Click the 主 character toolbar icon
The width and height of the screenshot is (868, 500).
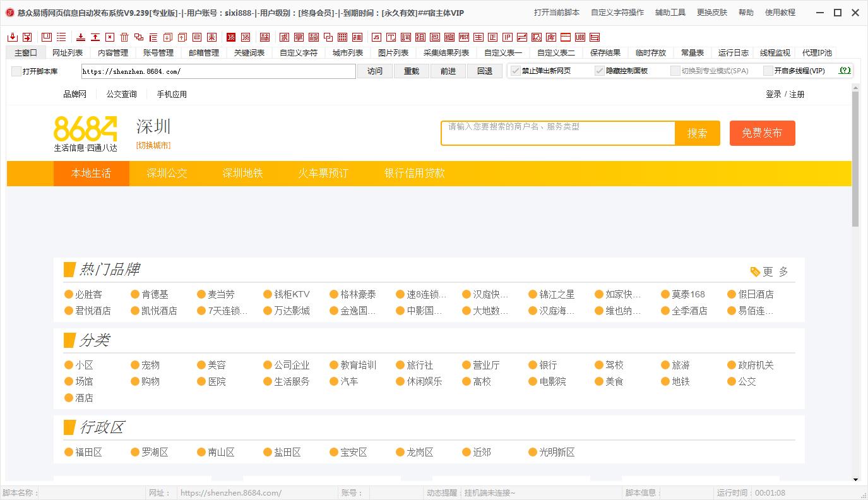pos(478,37)
